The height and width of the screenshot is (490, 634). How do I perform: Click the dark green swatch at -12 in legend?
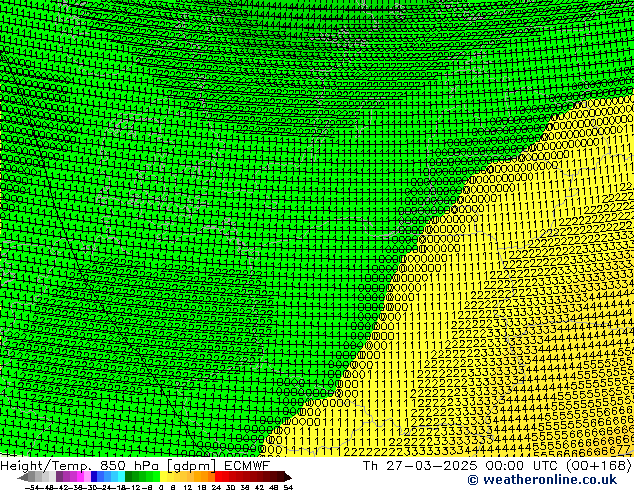(129, 477)
